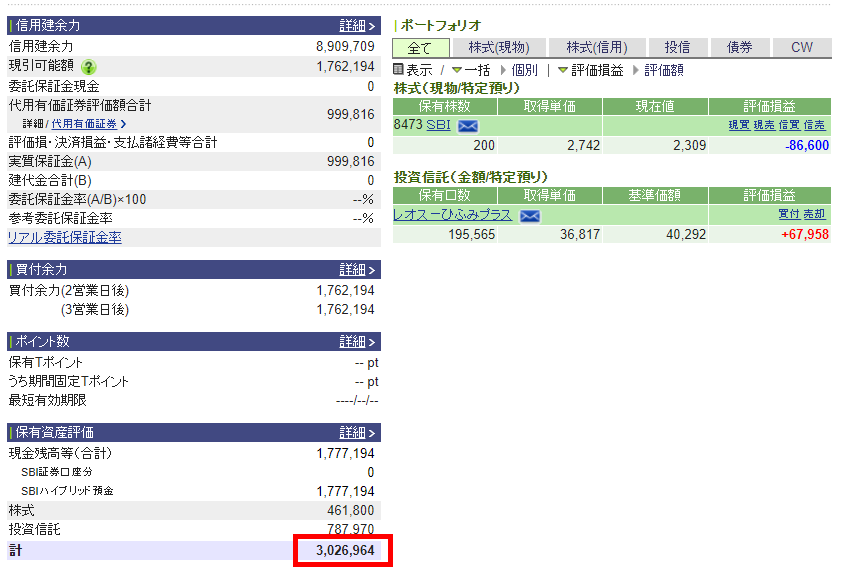Choose 一括 display mode
Viewport: 844px width, 567px height.
477,70
